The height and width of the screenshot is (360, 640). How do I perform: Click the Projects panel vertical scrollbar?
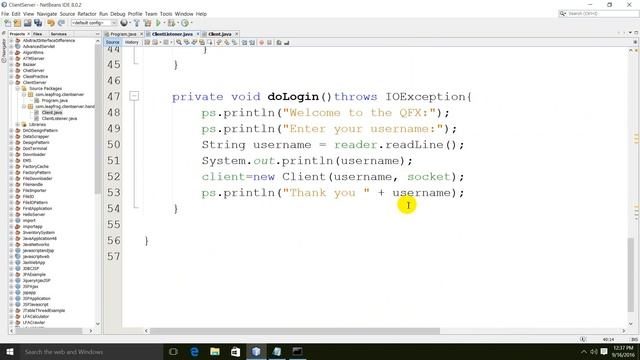98,118
